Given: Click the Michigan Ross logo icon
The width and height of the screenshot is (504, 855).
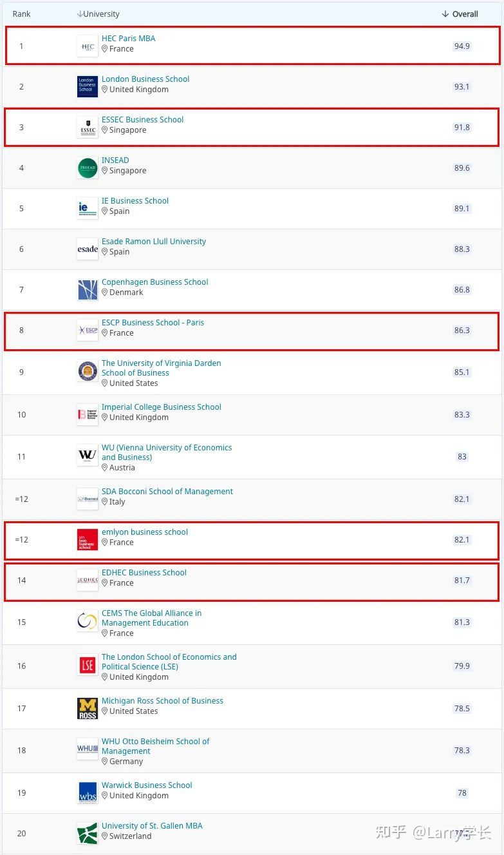Looking at the screenshot, I should 88,709.
